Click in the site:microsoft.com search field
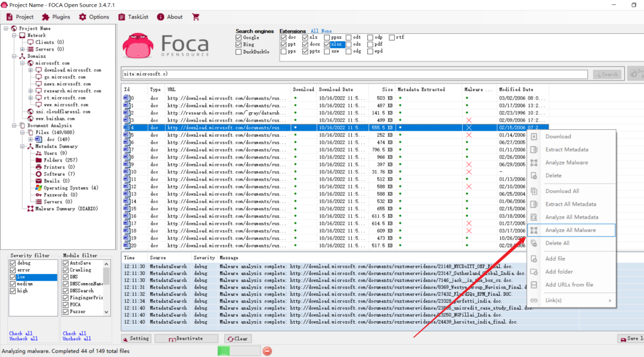This screenshot has height=357, width=644. click(x=355, y=74)
